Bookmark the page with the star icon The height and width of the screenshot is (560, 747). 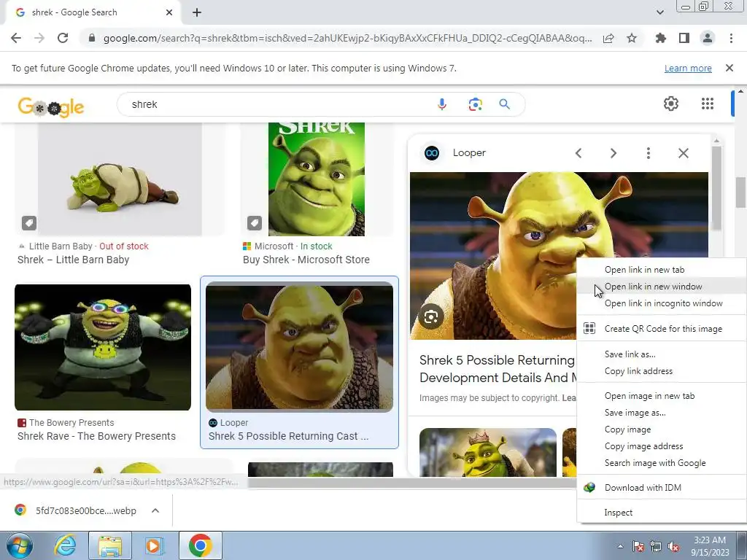632,38
